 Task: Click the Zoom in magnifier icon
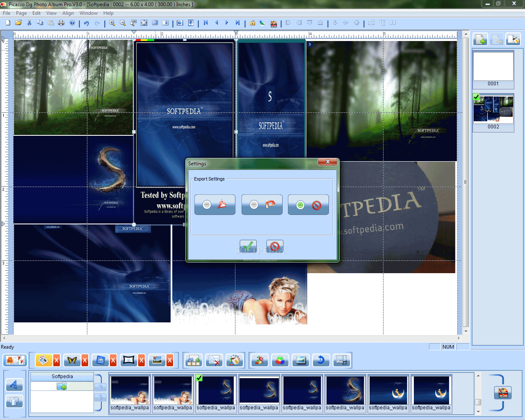coord(112,23)
